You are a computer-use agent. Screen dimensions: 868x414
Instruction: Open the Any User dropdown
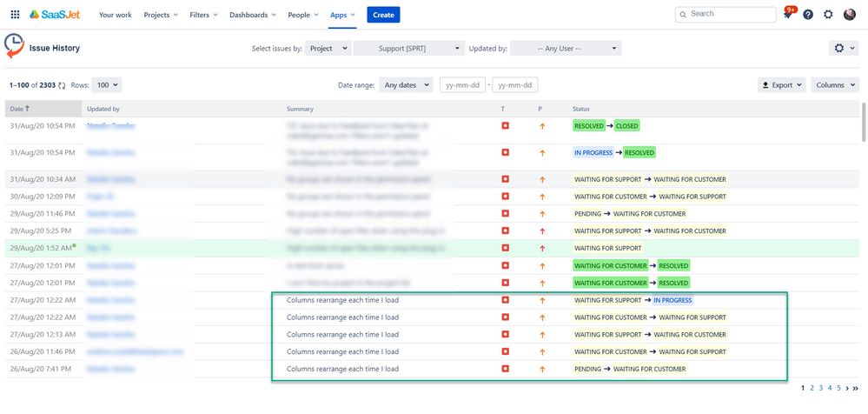pyautogui.click(x=566, y=49)
